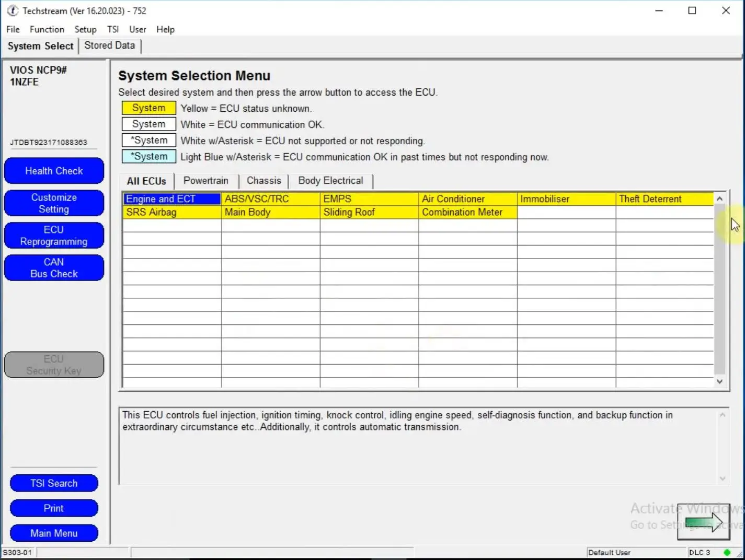Screen dimensions: 745x560
Task: Open the Function menu
Action: tap(47, 29)
